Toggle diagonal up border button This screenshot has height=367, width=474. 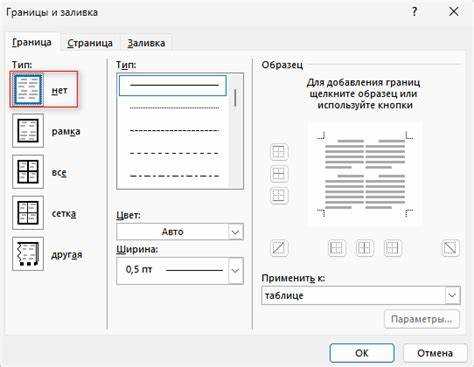(x=279, y=248)
